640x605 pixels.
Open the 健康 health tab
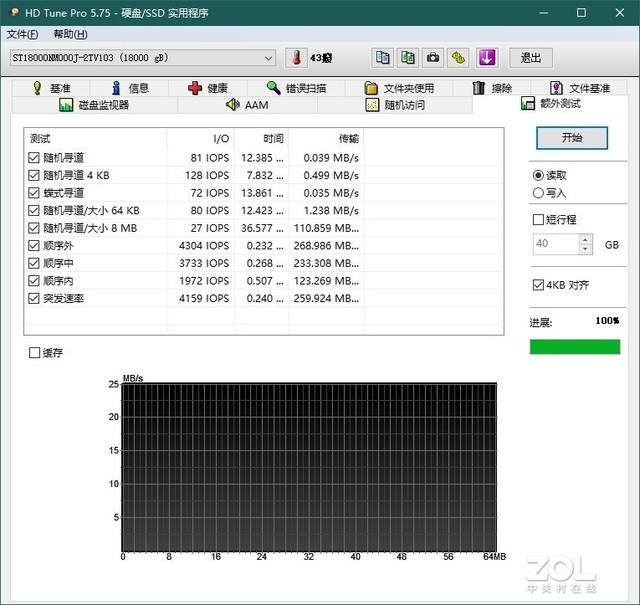(208, 88)
